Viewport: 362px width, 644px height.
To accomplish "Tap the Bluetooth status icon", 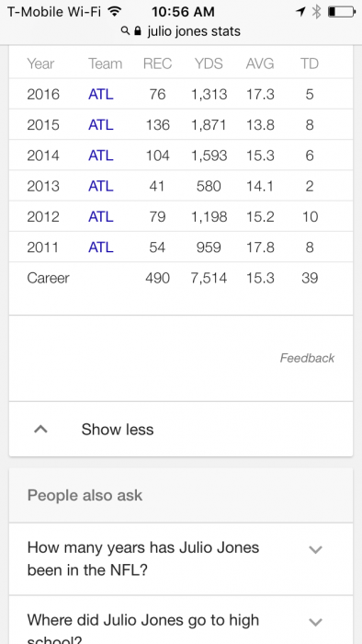I will pyautogui.click(x=316, y=12).
